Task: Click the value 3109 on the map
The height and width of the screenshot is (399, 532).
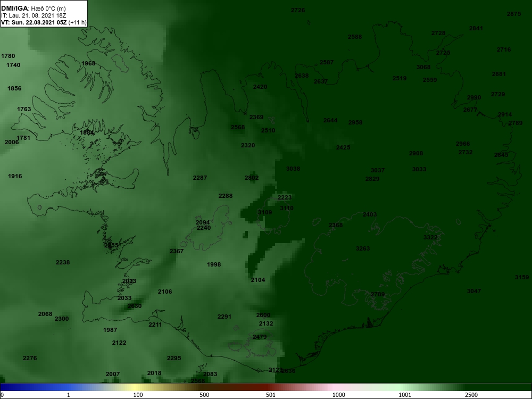Action: 264,212
